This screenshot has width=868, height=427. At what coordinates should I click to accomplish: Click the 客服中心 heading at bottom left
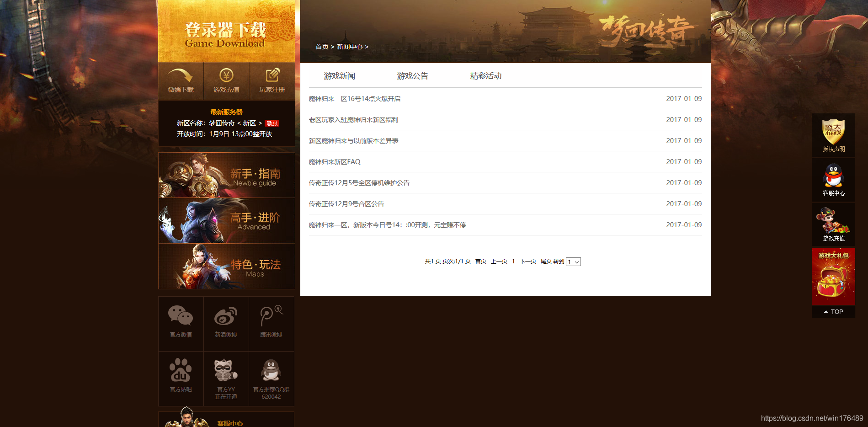pyautogui.click(x=230, y=423)
